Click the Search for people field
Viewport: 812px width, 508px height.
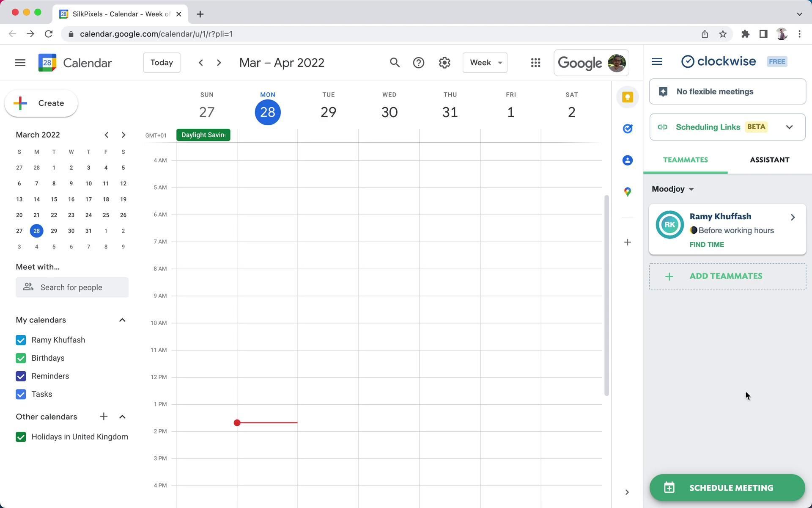tap(72, 287)
